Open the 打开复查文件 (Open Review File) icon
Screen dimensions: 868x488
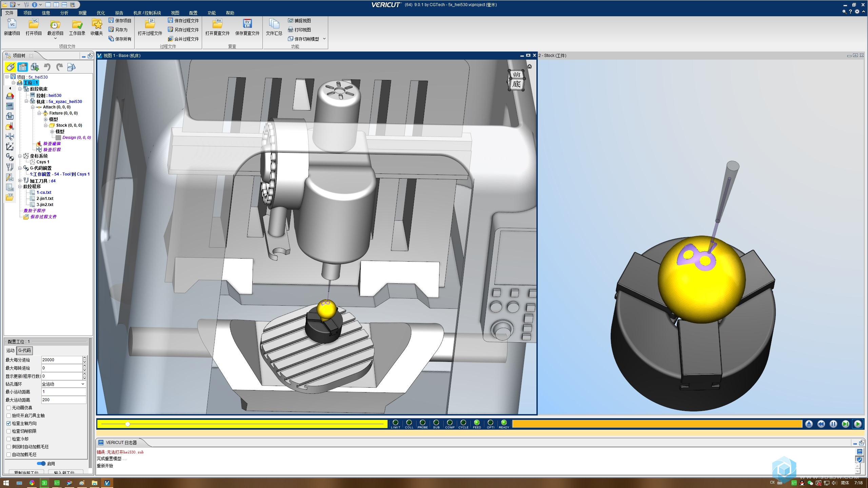point(217,24)
